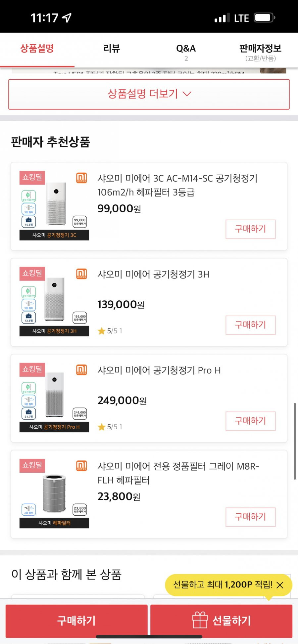Screen dimensions: 298x644
Task: Click 구매하기 for M8R-FLH 헤파필터
Action: pyautogui.click(x=251, y=517)
